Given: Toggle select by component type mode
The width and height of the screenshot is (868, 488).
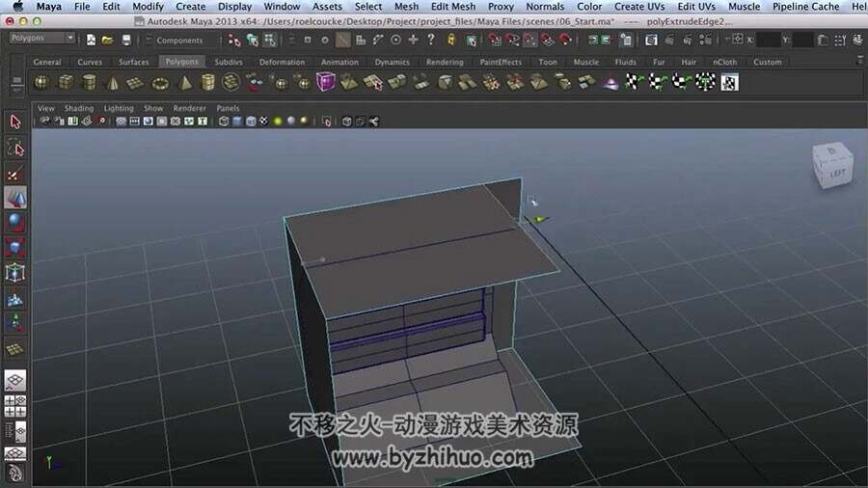Looking at the screenshot, I should [270, 41].
